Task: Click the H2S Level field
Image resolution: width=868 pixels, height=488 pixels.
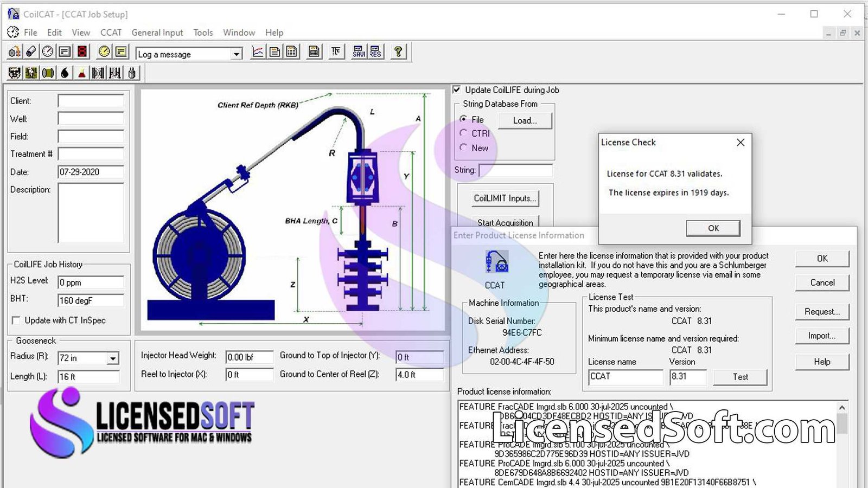Action: tap(91, 282)
